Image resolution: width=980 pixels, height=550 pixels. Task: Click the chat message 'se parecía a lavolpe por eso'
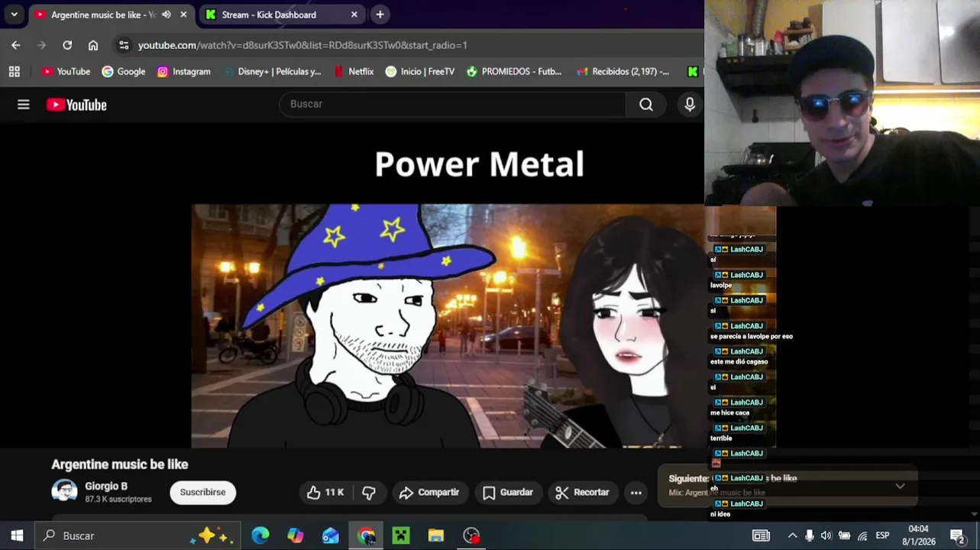click(x=752, y=336)
